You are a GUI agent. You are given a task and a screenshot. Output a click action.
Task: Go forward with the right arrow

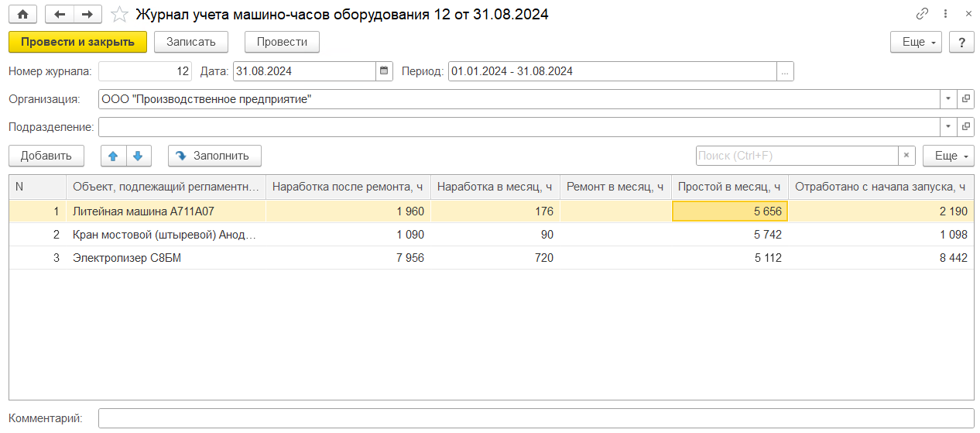point(87,14)
